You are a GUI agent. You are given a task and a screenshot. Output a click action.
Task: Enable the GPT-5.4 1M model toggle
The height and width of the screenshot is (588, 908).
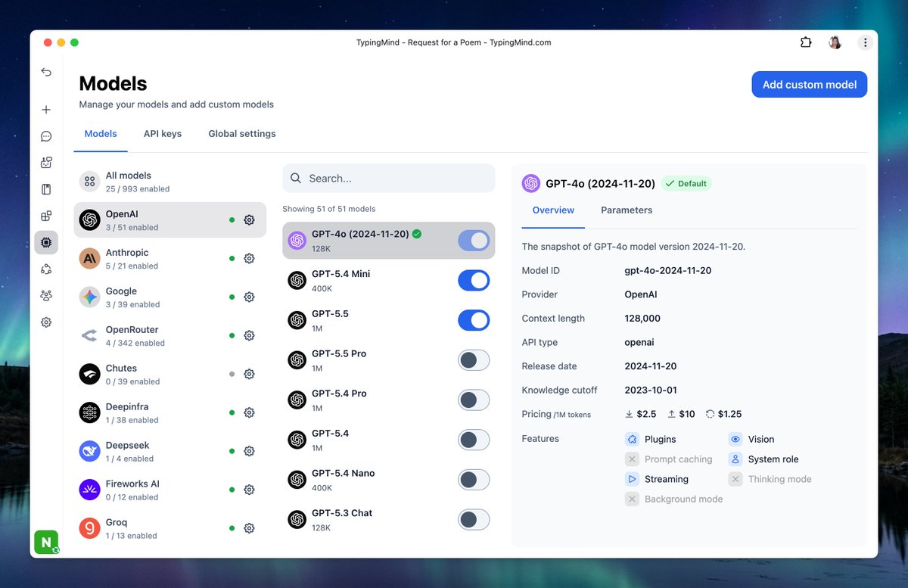point(474,440)
